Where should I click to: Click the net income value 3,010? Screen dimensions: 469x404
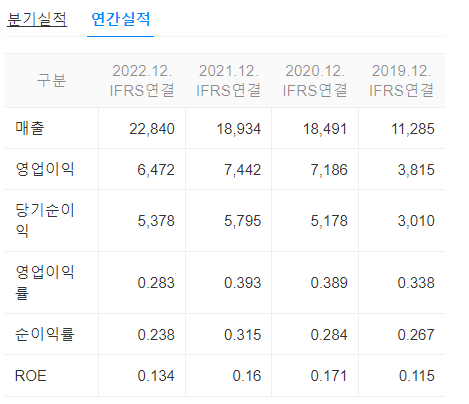(416, 221)
